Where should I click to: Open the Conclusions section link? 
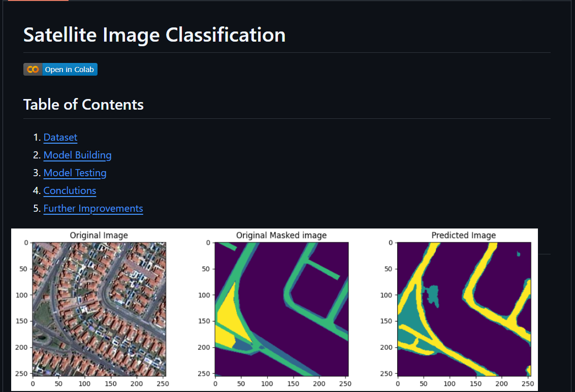(69, 190)
